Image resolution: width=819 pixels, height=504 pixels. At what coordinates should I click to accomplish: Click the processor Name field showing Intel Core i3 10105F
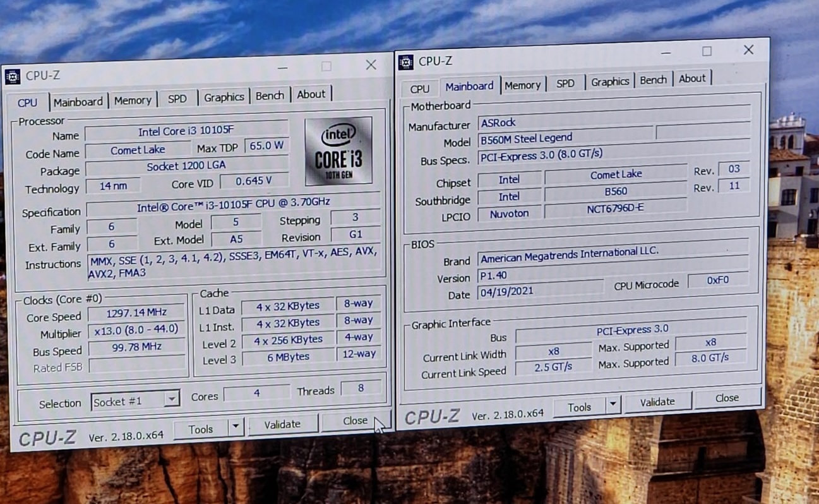(186, 131)
